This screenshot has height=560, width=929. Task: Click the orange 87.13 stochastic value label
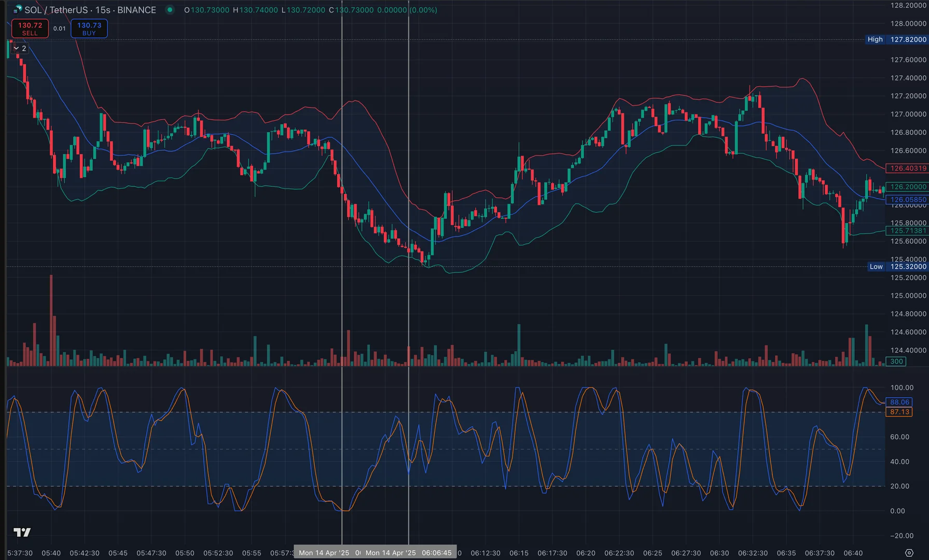point(899,412)
